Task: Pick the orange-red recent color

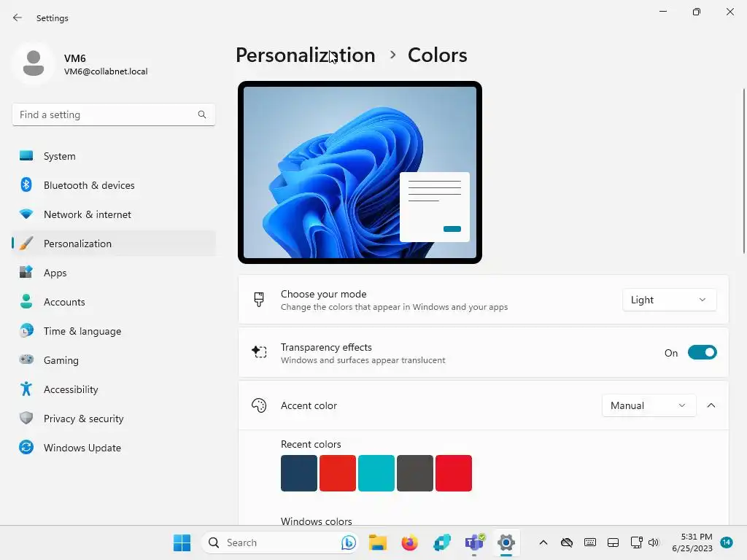Action: click(x=337, y=472)
